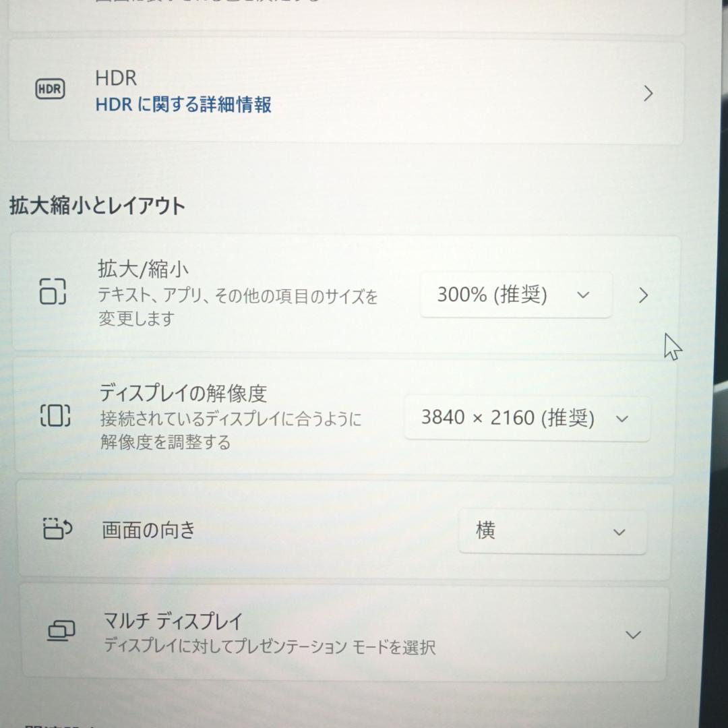Viewport: 728px width, 728px height.
Task: Click the 画面の向き orientation icon
Action: (x=57, y=530)
